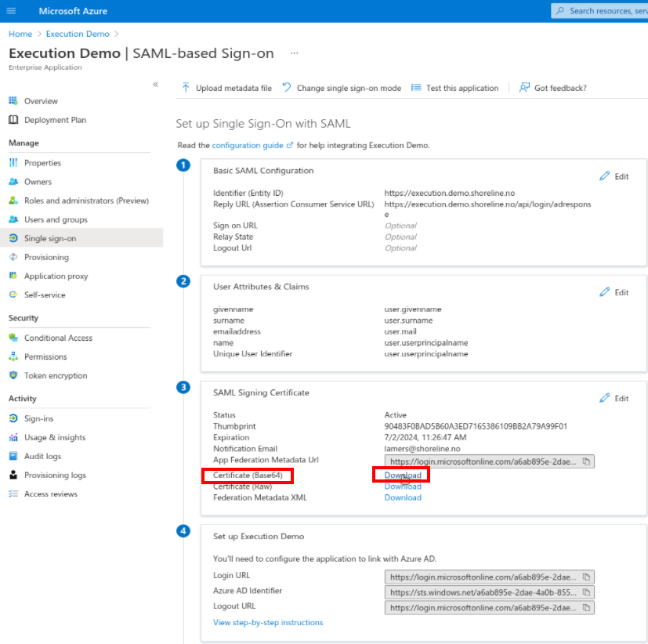Go to Home breadcrumb

click(x=20, y=34)
